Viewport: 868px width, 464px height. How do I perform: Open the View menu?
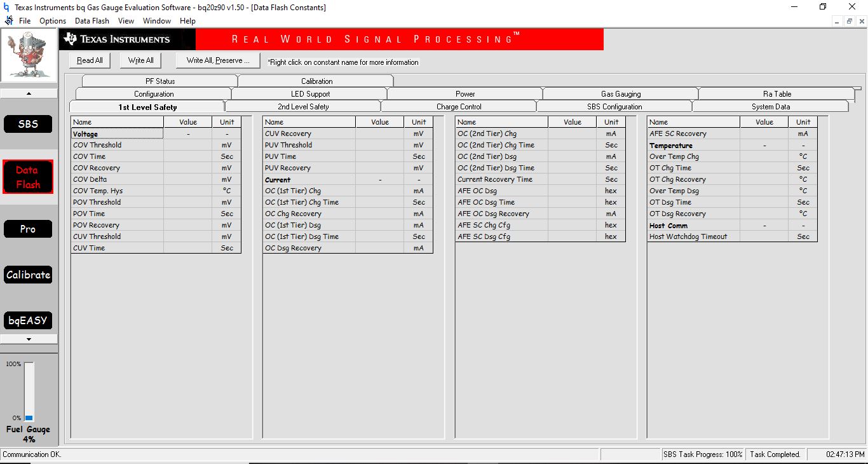coord(126,21)
